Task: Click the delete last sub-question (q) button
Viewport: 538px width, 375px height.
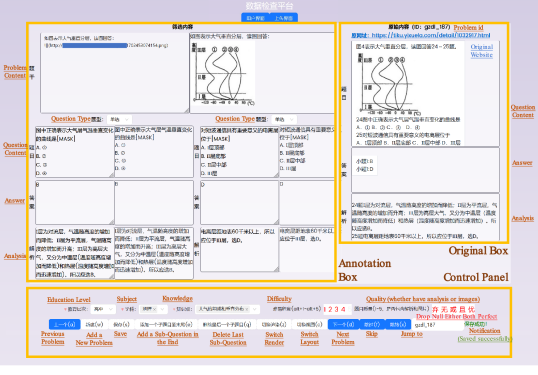Action: [x=227, y=324]
